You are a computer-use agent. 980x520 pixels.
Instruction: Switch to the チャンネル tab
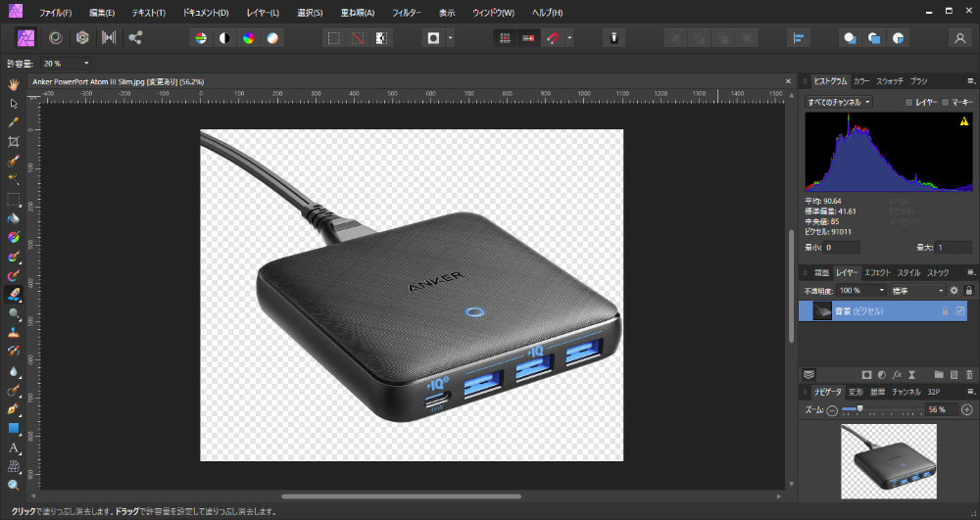pyautogui.click(x=906, y=392)
